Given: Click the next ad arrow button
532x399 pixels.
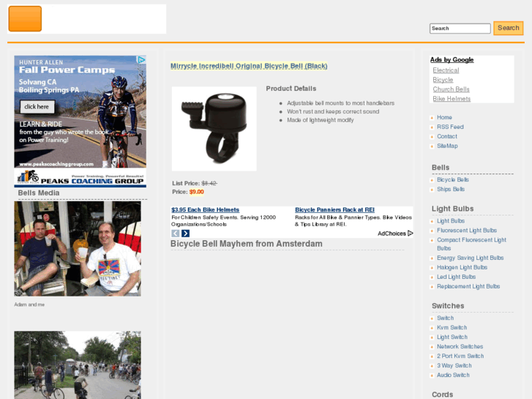Looking at the screenshot, I should point(185,234).
